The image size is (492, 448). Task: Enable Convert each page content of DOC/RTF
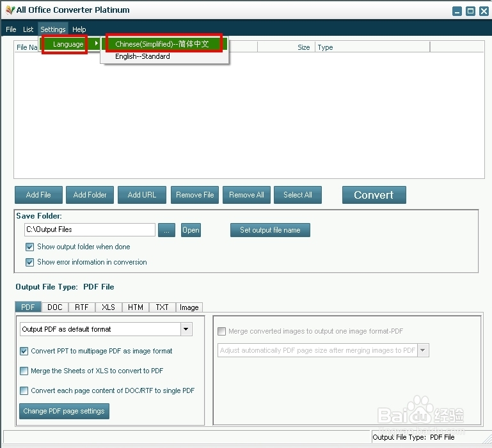[x=24, y=390]
